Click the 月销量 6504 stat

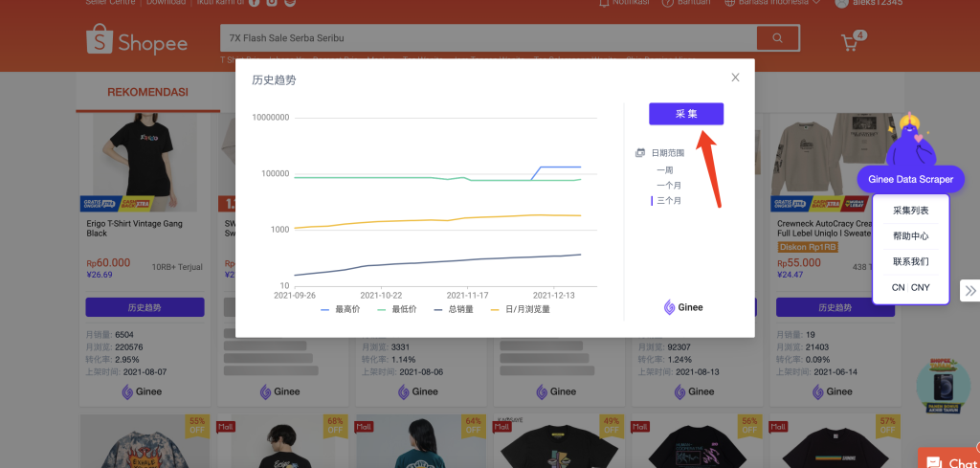109,334
